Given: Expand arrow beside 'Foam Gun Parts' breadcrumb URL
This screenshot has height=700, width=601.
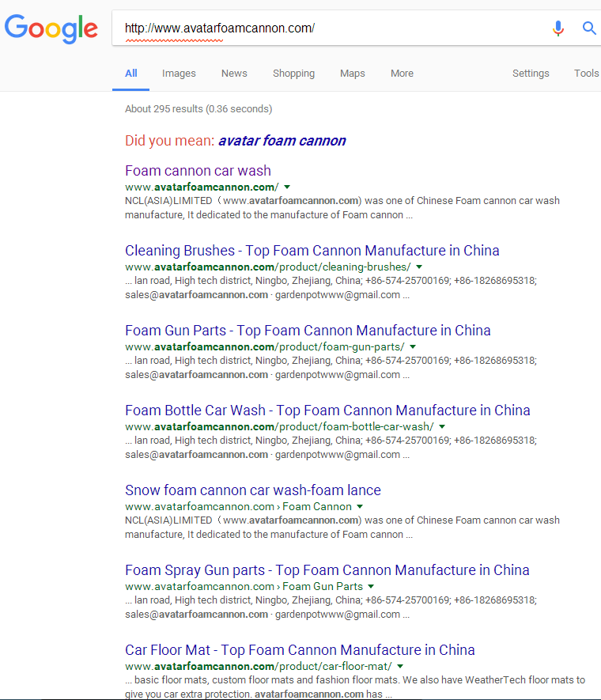Looking at the screenshot, I should point(371,587).
